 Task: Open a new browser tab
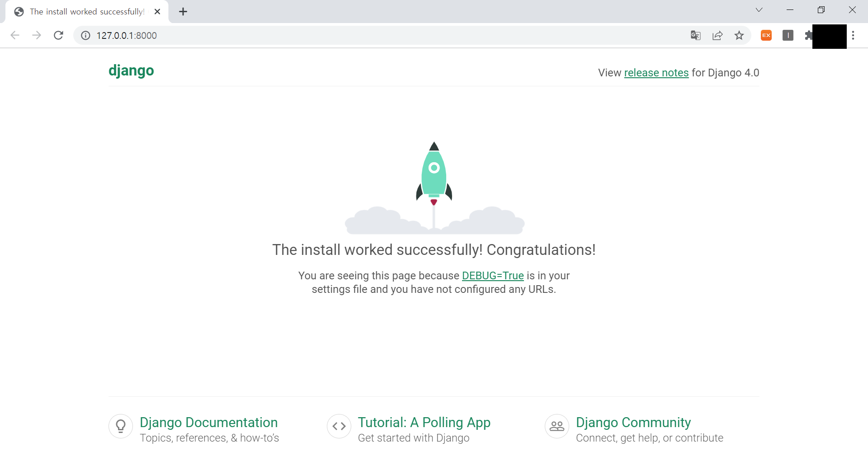click(x=183, y=12)
